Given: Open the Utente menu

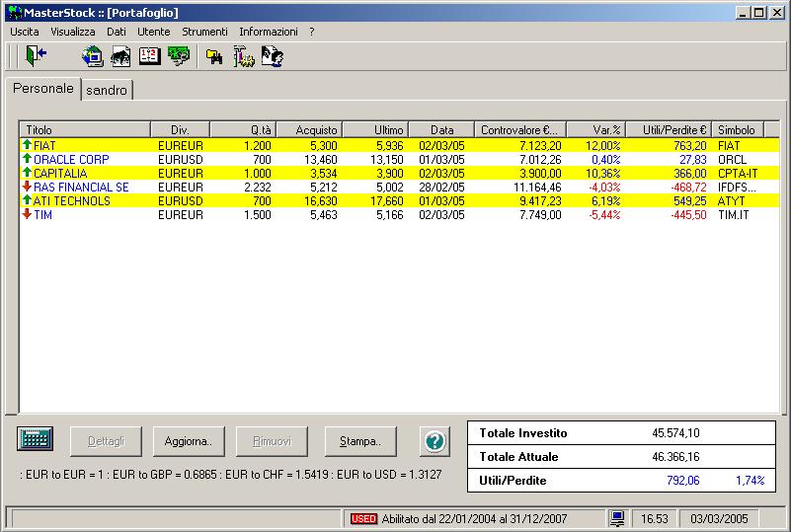Looking at the screenshot, I should 153,32.
